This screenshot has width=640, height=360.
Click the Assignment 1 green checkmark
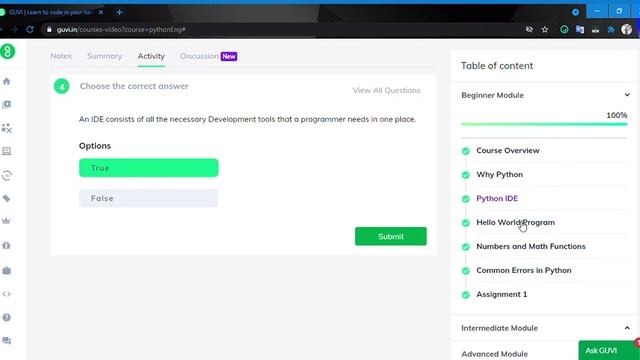(x=466, y=295)
